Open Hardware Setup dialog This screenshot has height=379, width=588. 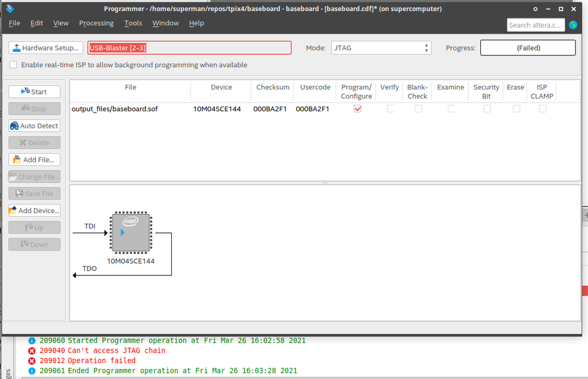coord(45,48)
